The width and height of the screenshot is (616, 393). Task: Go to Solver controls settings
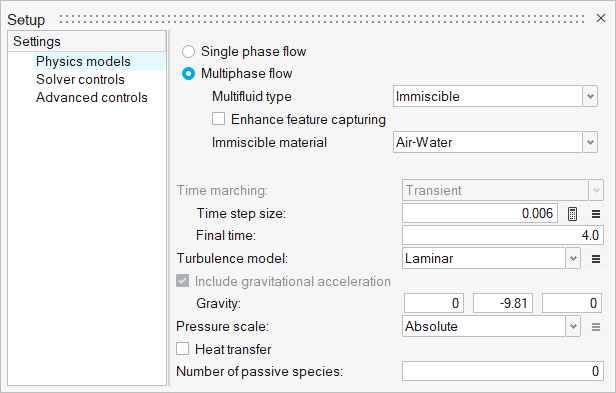coord(80,79)
